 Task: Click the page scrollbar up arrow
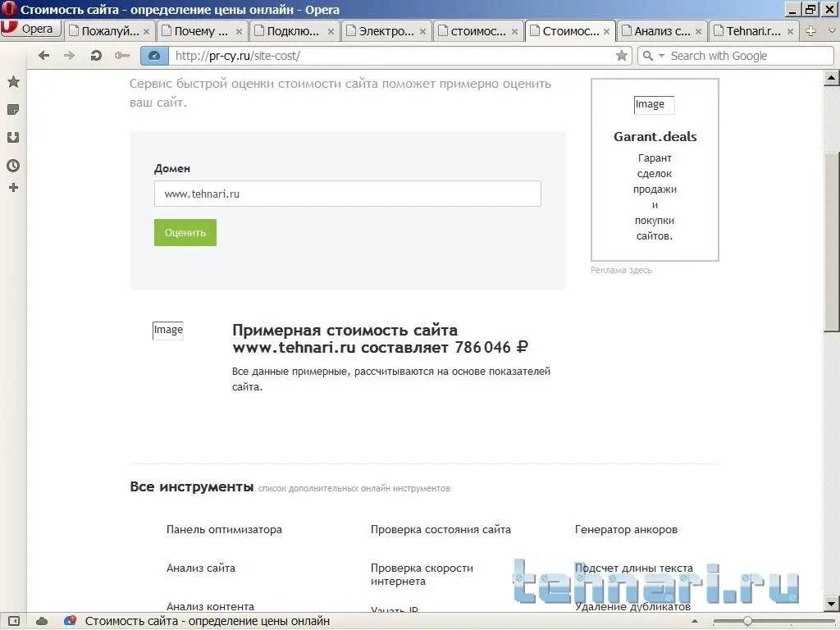[832, 78]
